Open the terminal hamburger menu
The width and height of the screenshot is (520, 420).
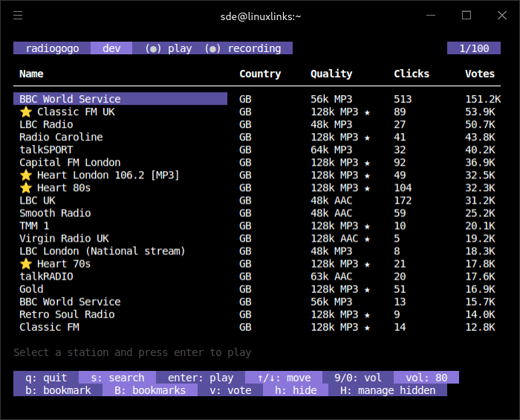point(19,16)
